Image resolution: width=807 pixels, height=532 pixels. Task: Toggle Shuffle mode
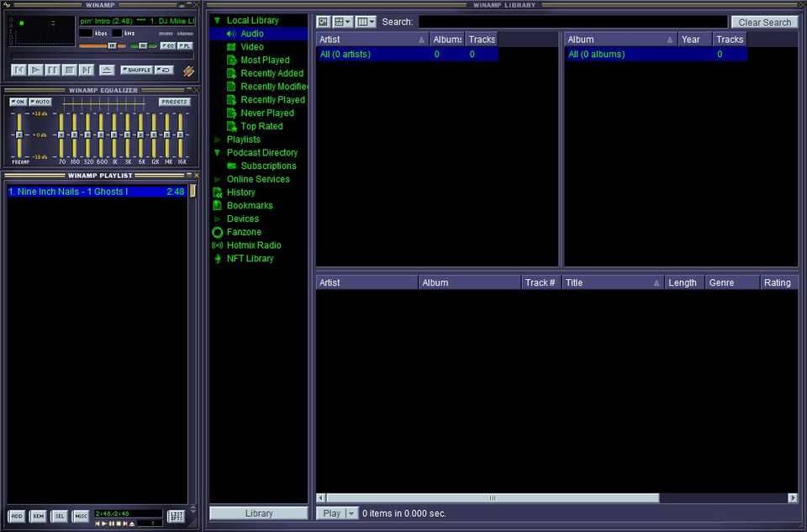[137, 70]
